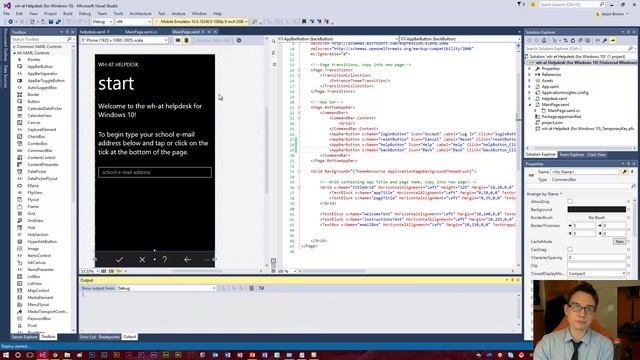Open the Mobile Emulator target dropdown

click(x=202, y=22)
